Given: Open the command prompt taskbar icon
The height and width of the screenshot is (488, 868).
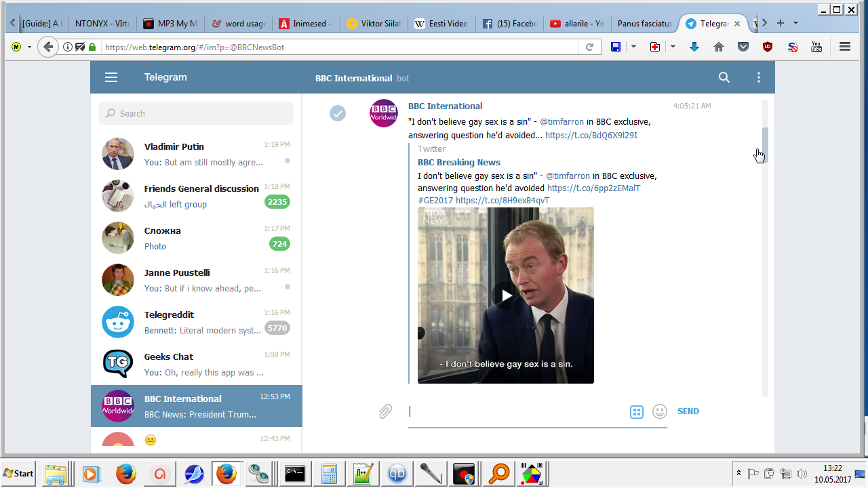Looking at the screenshot, I should 294,473.
